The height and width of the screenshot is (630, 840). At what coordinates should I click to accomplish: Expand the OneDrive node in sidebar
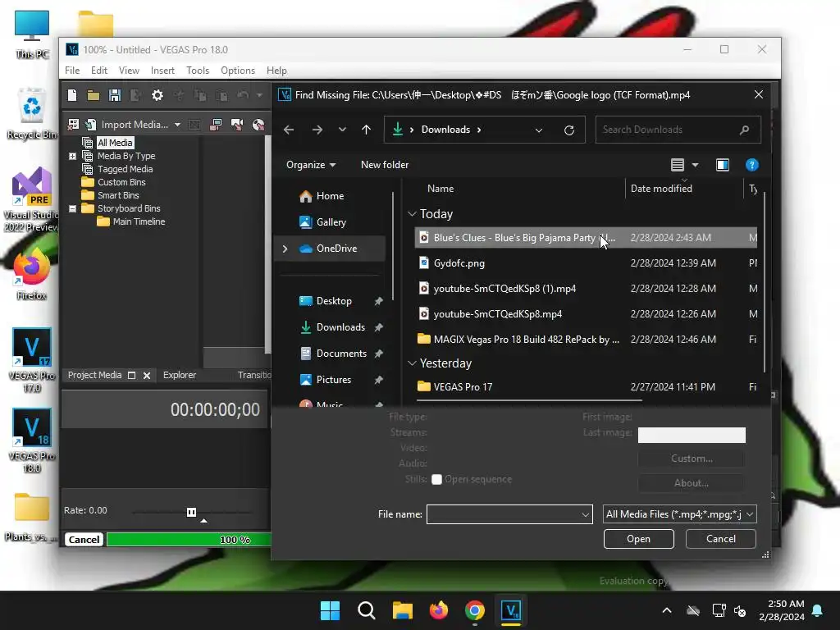285,249
